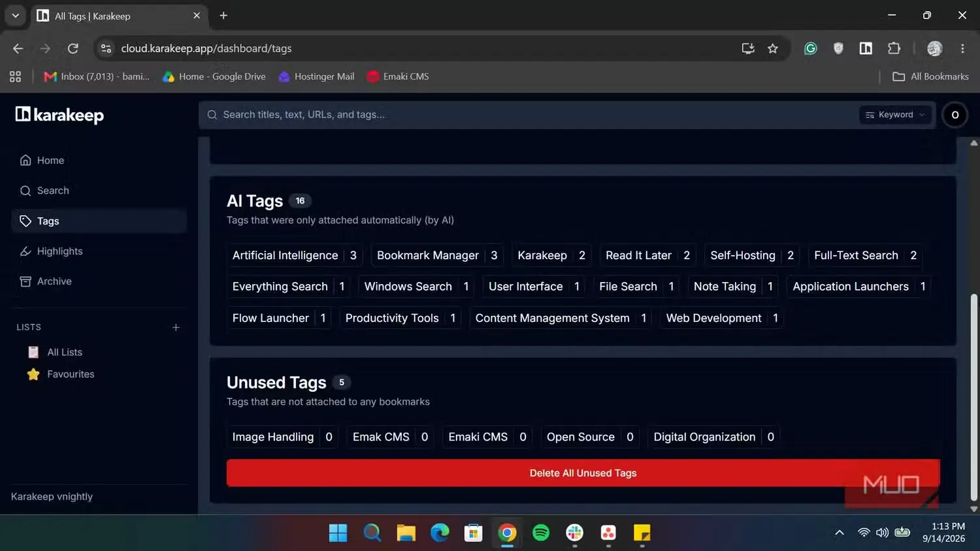Click the page vertical scrollbar thumb

tap(973, 397)
